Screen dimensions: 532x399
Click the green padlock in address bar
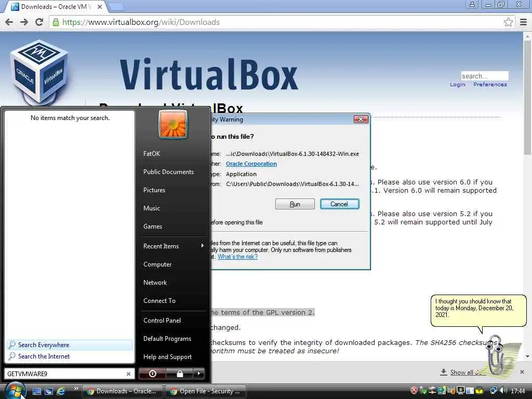tap(56, 22)
